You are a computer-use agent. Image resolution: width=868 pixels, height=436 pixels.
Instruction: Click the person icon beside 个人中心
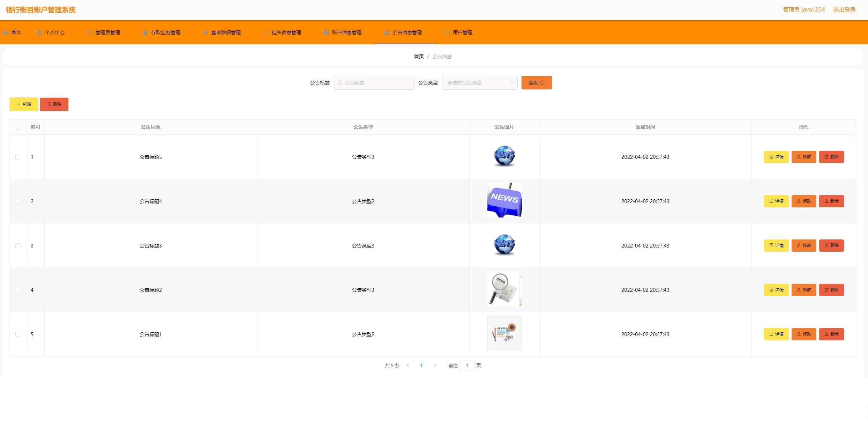coord(39,32)
